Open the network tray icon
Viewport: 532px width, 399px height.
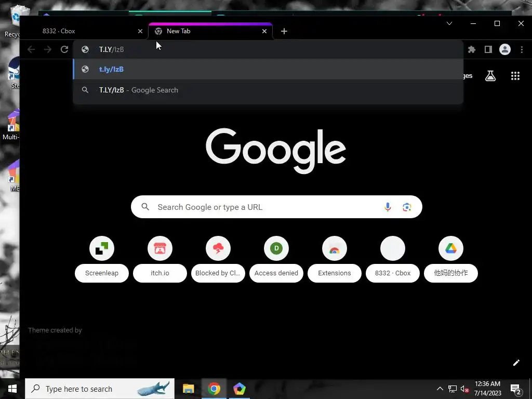coord(453,389)
